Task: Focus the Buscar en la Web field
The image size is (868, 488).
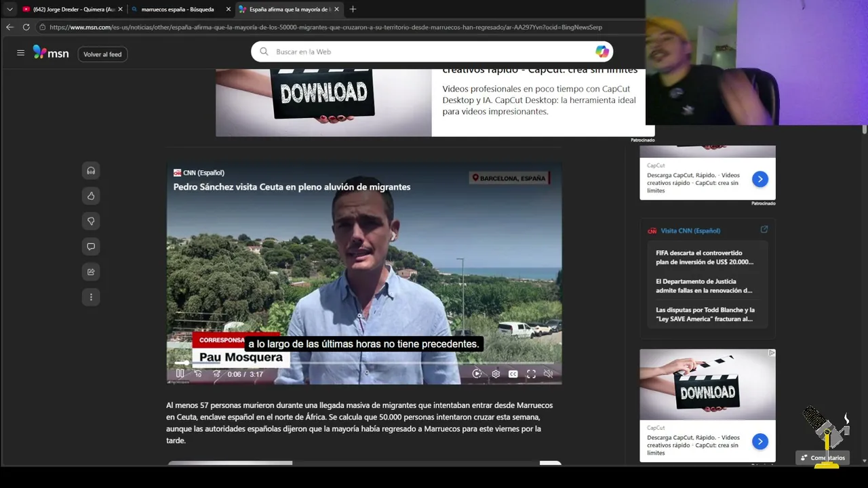Action: click(432, 52)
